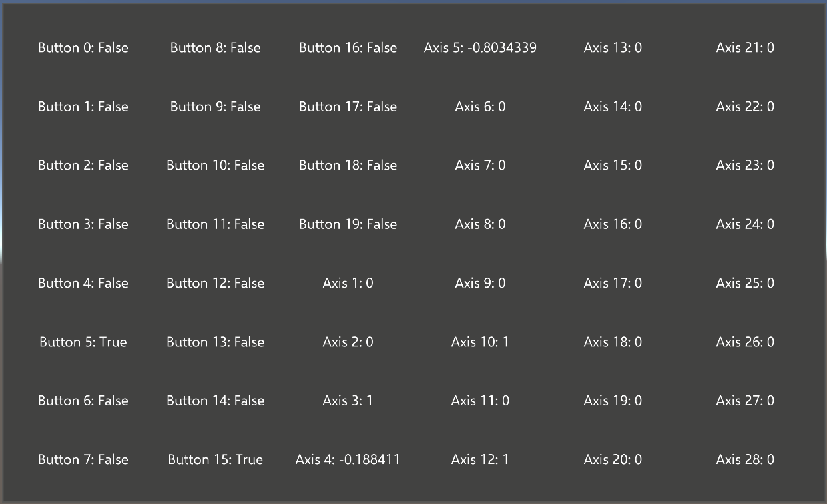Click the Axis 13: 0 label
The width and height of the screenshot is (827, 504).
613,47
